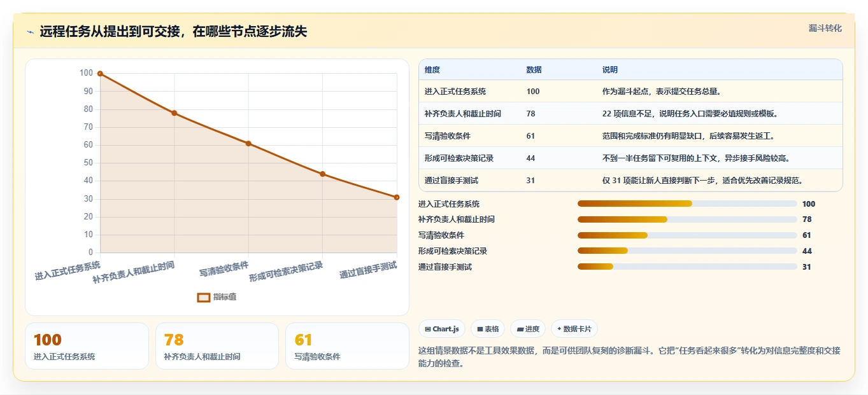Click the y-axis tick label 0
The width and height of the screenshot is (868, 395).
click(x=90, y=253)
